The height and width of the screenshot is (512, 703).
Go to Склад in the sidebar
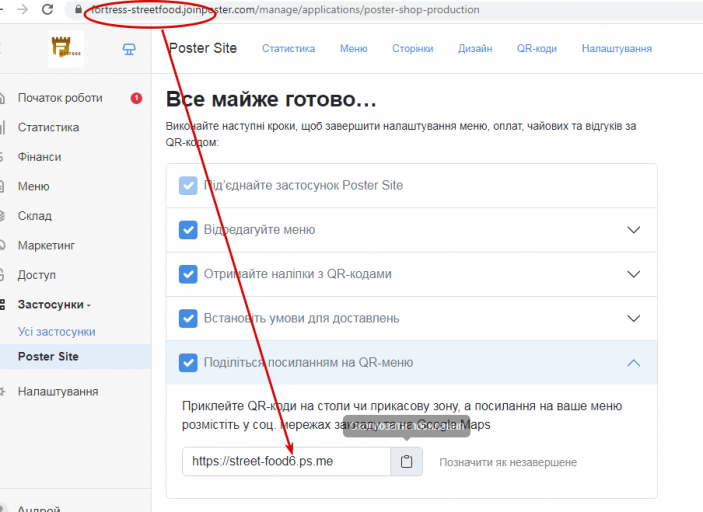click(x=35, y=216)
